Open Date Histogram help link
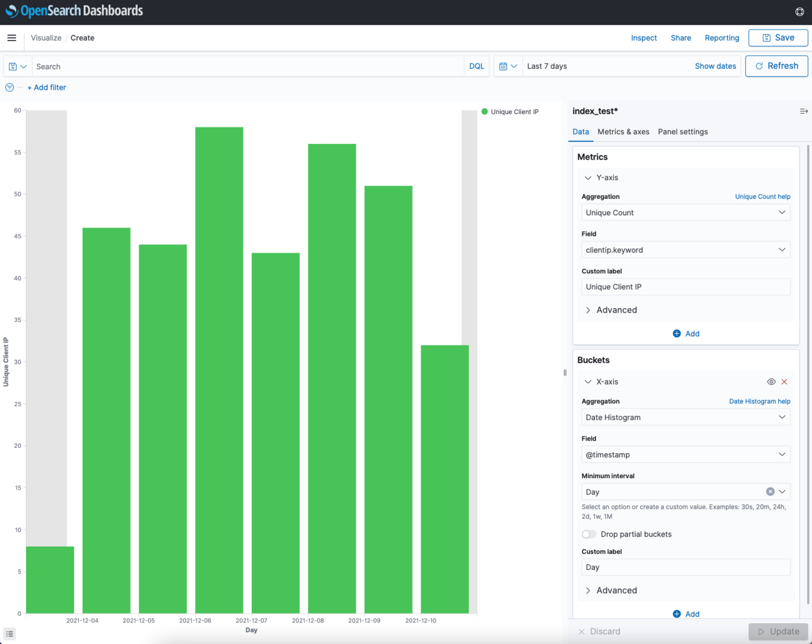This screenshot has width=812, height=644. pyautogui.click(x=759, y=401)
